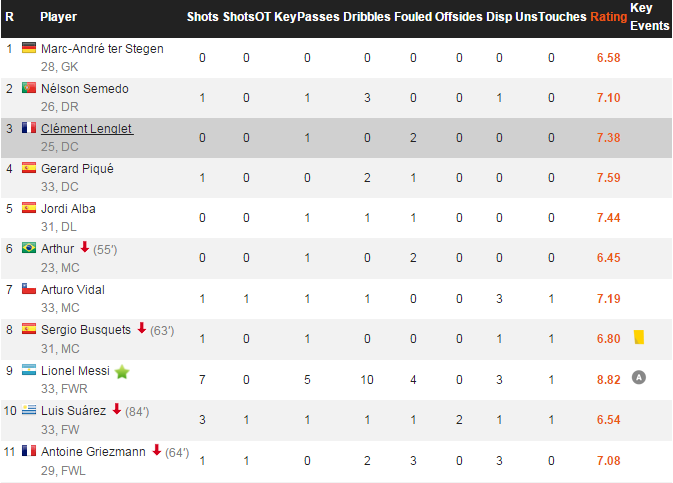Screen dimensions: 673x483
Task: Click the Chilean flag beside Arturo Vidal
Action: point(29,289)
